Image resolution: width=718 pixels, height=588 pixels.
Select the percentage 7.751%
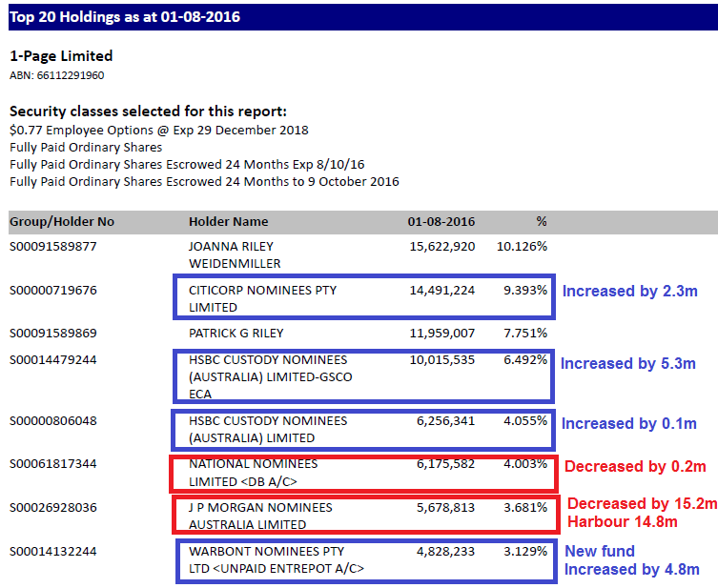click(525, 334)
